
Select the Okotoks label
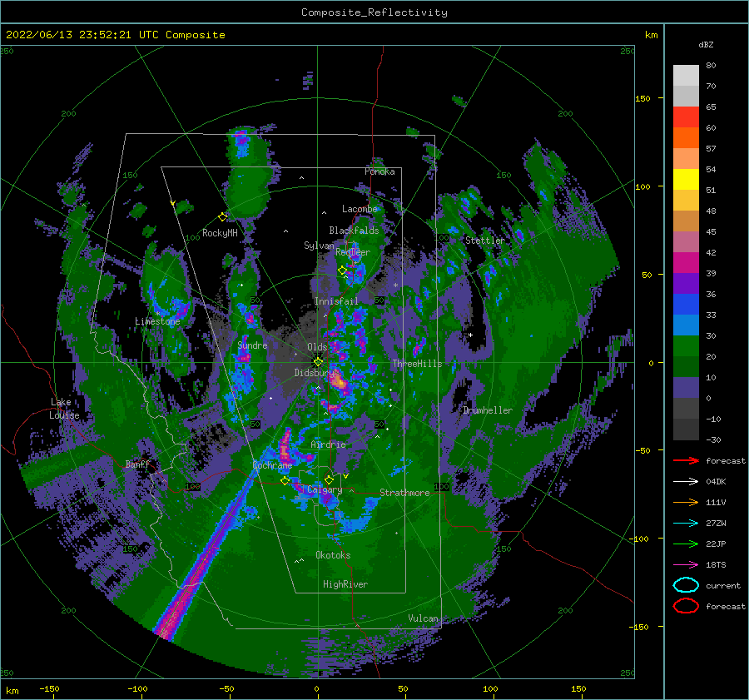click(x=333, y=554)
